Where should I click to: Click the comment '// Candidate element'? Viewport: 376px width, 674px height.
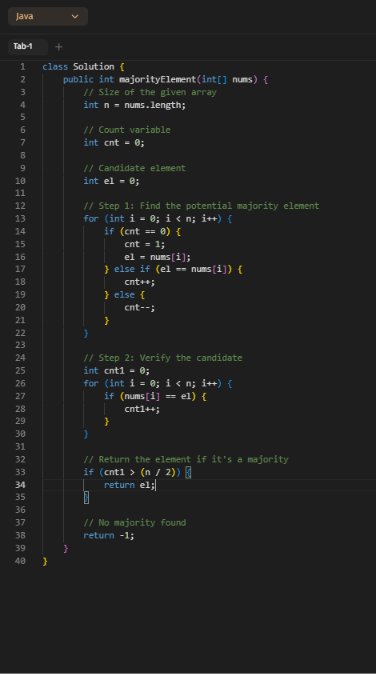(135, 168)
